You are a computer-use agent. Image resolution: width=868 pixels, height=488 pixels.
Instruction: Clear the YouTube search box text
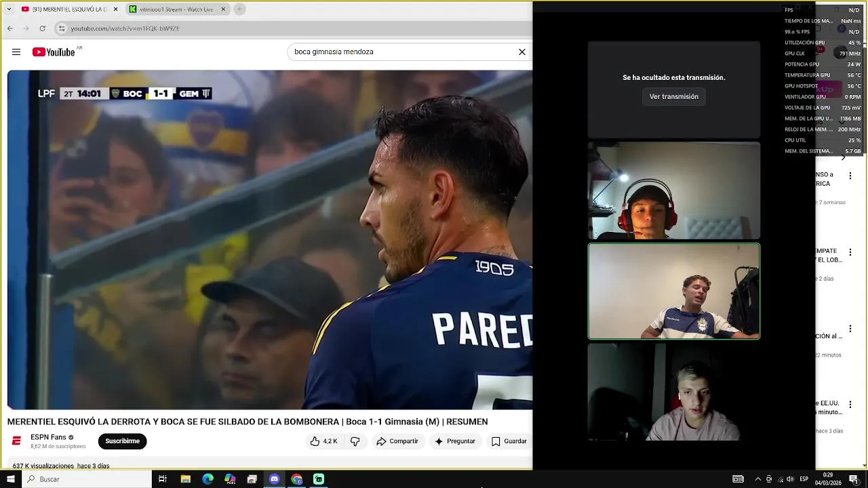522,52
